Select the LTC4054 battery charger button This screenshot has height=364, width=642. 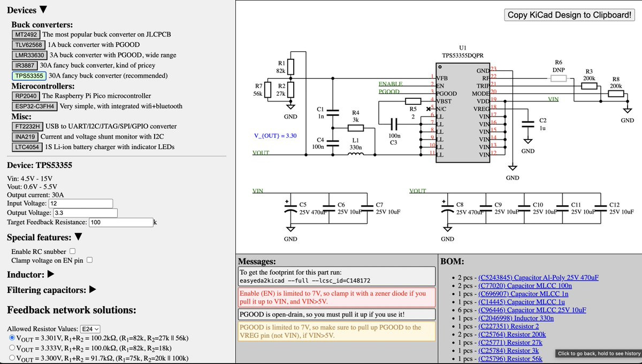click(x=26, y=147)
